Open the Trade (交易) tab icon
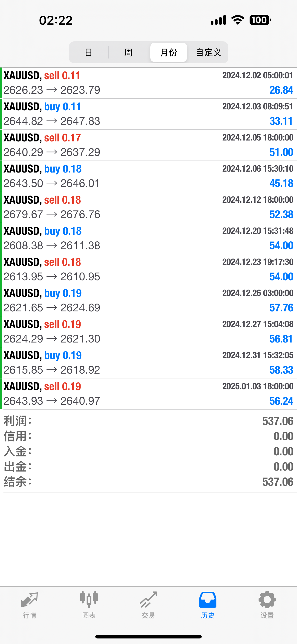Screen dimensions: 297x644 tap(148, 600)
